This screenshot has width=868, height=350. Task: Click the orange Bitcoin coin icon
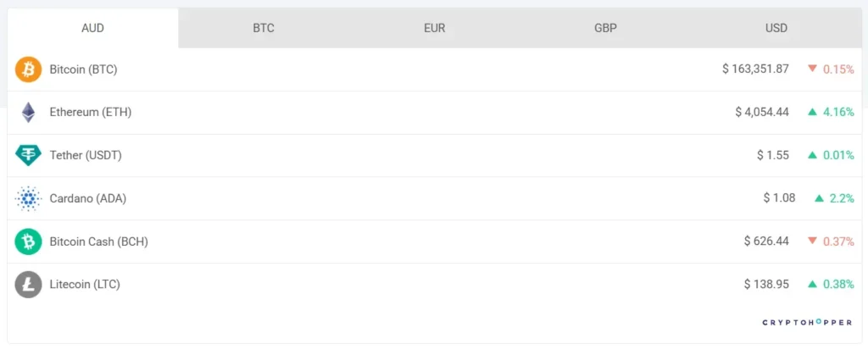pos(28,69)
